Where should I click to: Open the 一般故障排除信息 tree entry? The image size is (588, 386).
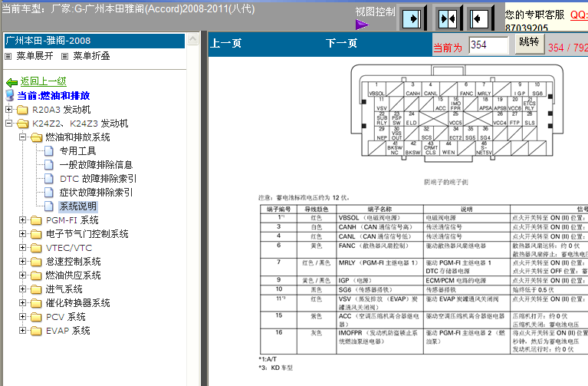point(96,164)
